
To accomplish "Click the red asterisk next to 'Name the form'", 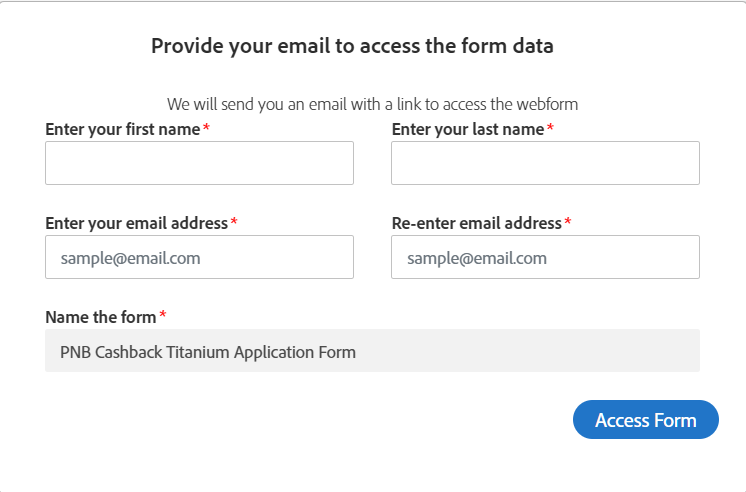I will point(163,317).
